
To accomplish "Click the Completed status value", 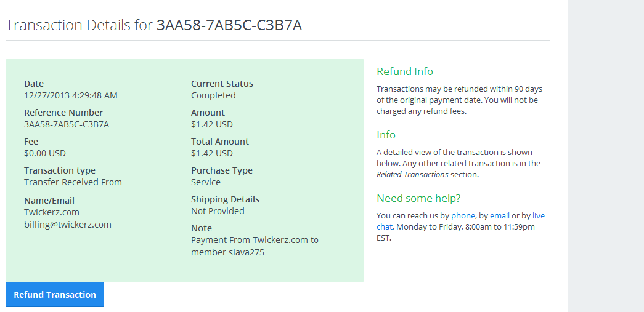I will click(x=213, y=95).
